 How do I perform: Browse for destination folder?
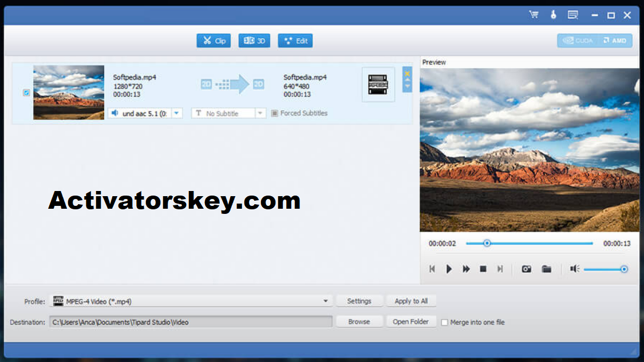359,322
